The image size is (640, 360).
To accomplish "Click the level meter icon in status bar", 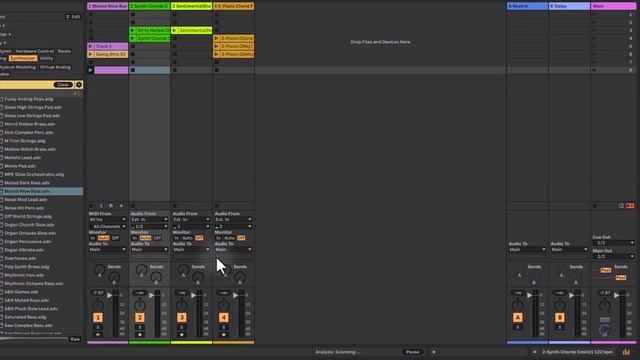I will coord(626,352).
